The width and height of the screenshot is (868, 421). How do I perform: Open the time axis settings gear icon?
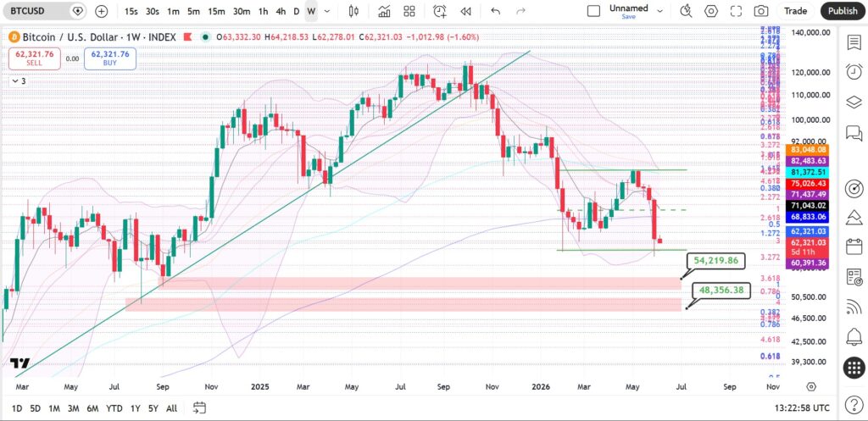pyautogui.click(x=811, y=387)
